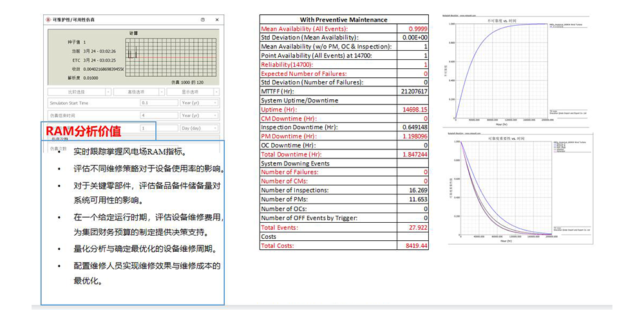Click the 0.00E+00 value cell

(x=413, y=38)
